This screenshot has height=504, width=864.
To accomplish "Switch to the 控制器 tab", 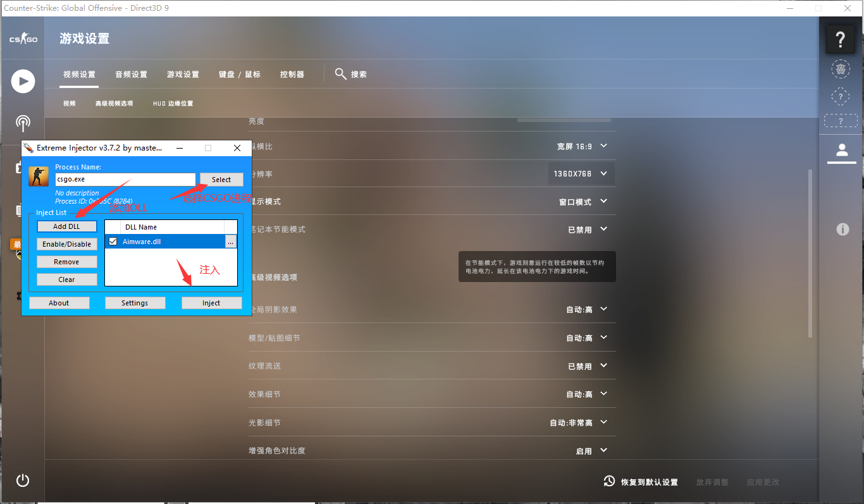I will tap(292, 74).
